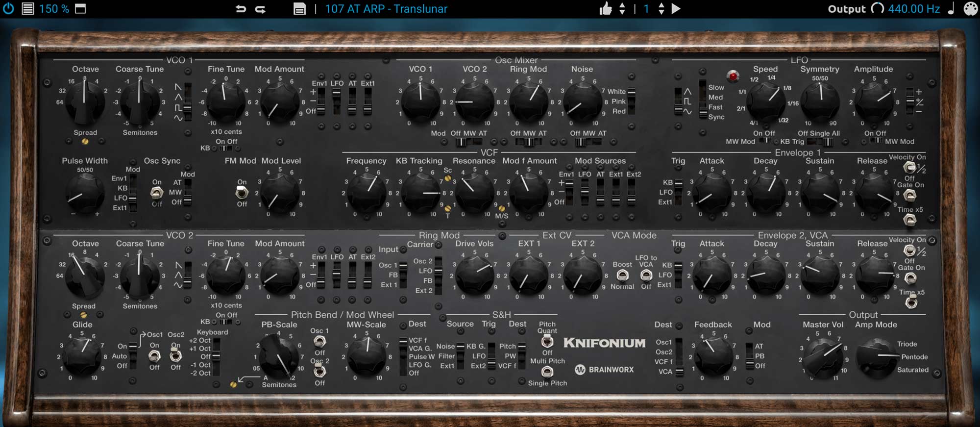Image resolution: width=980 pixels, height=427 pixels.
Task: Click the power bypass icon
Action: pos(8,9)
